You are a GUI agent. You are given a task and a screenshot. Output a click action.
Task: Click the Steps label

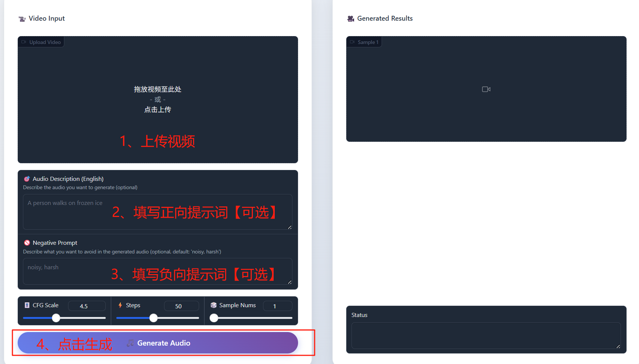click(x=133, y=305)
